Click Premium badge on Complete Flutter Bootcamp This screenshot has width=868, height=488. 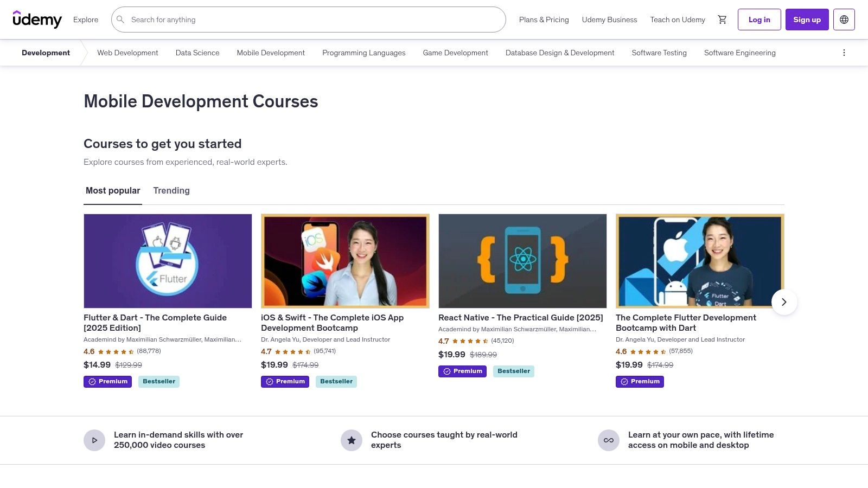[x=640, y=382]
